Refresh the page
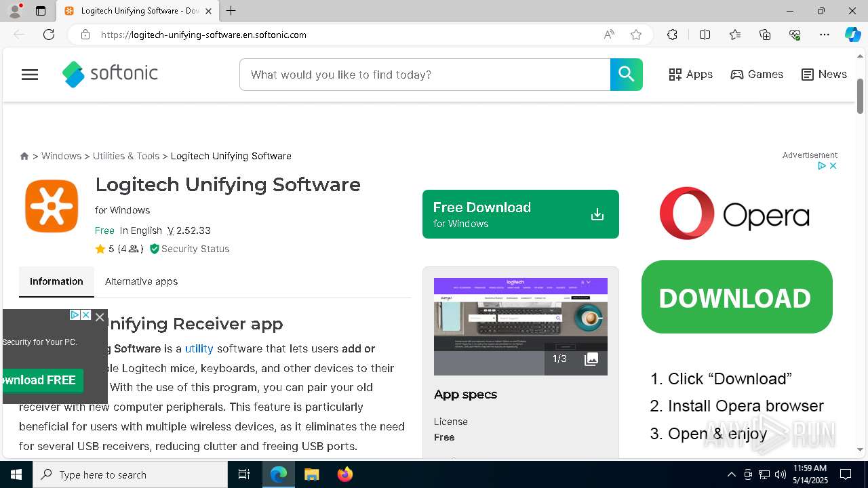868x488 pixels. 49,35
